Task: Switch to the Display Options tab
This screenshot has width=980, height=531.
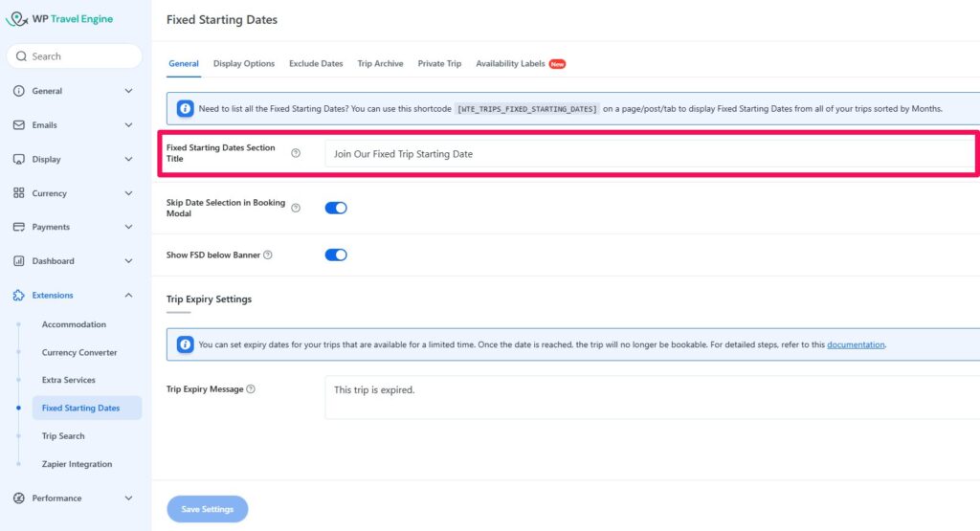Action: coord(244,64)
